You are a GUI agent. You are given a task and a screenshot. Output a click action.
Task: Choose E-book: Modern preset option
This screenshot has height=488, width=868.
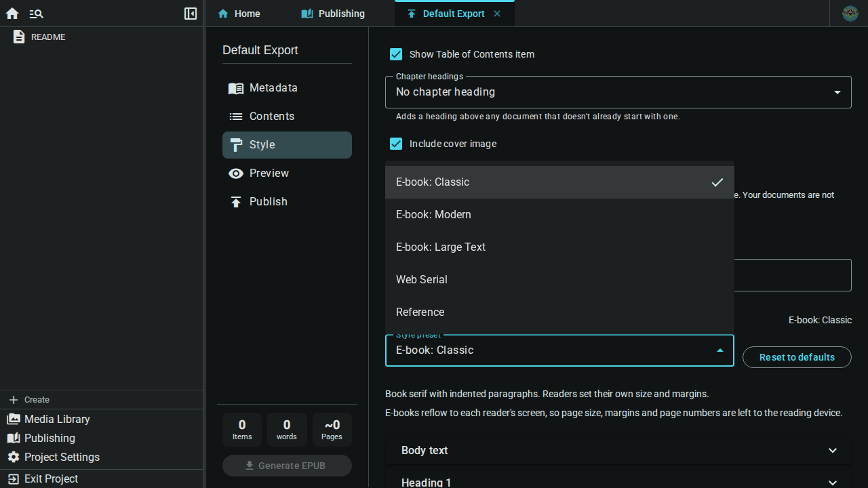559,215
